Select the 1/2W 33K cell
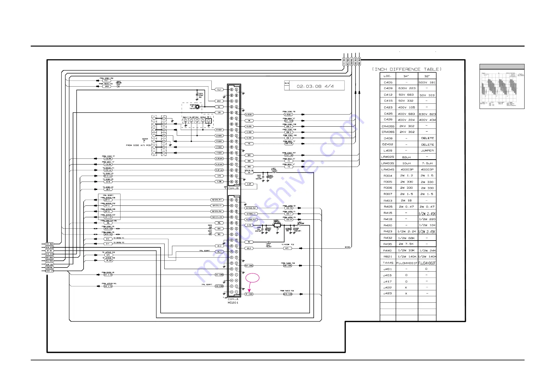 (x=407, y=250)
